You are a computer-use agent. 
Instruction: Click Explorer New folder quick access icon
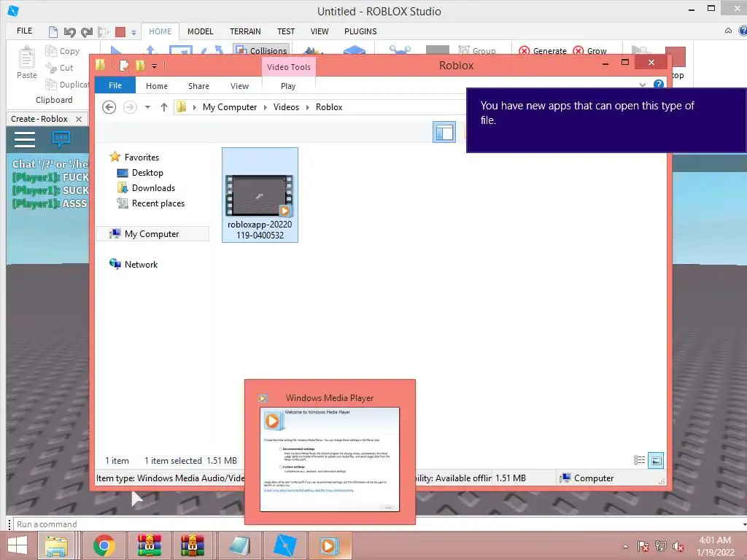(x=140, y=66)
